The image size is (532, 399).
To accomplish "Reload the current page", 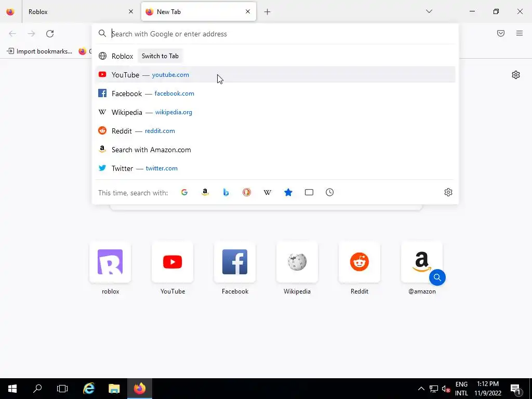I will tap(50, 34).
